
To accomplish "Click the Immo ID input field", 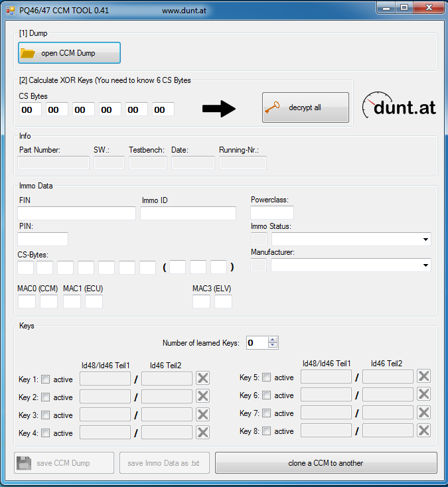I will click(188, 214).
